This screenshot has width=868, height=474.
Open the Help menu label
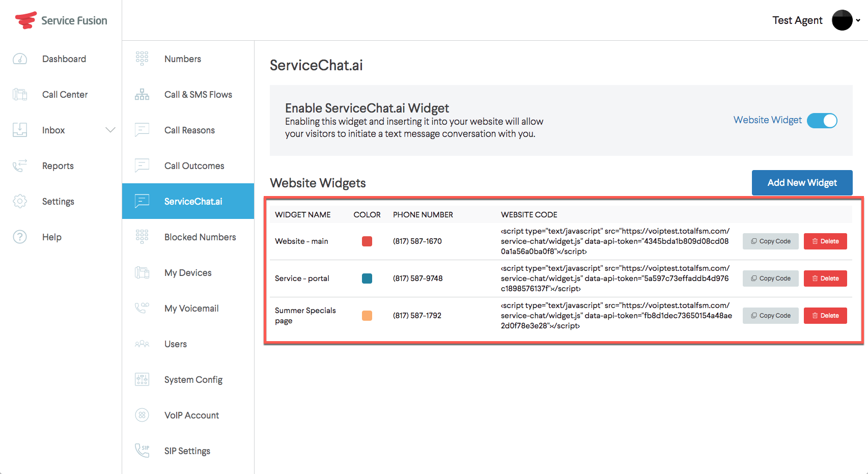click(52, 237)
